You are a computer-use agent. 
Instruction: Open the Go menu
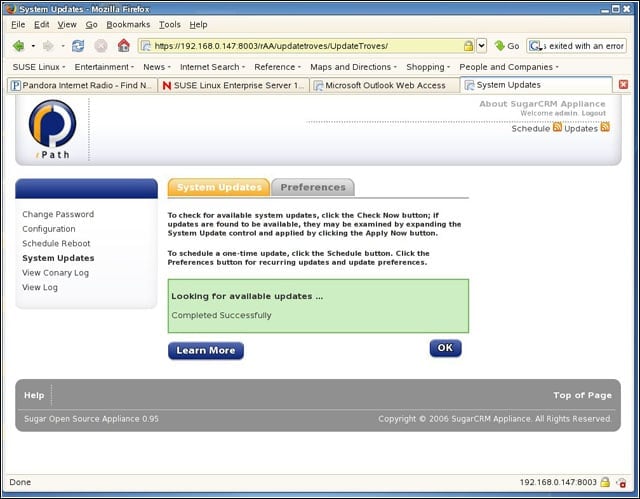pos(91,24)
